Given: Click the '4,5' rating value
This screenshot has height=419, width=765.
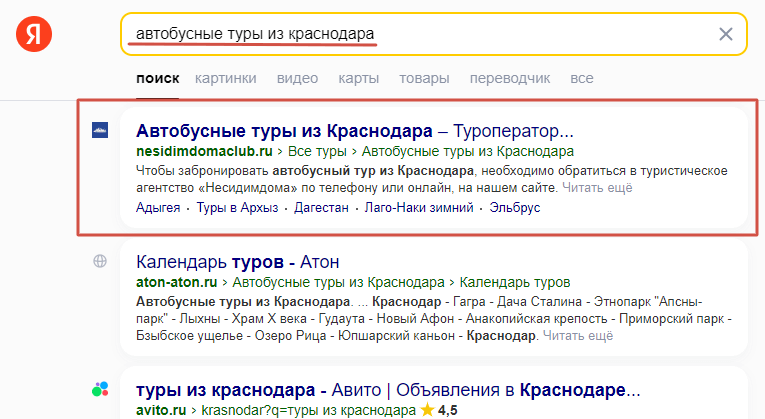Looking at the screenshot, I should [447, 410].
